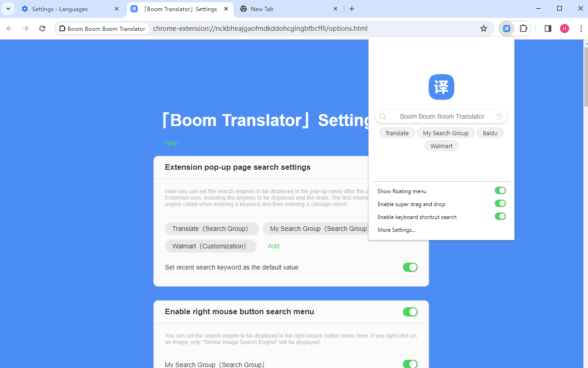Image resolution: width=588 pixels, height=368 pixels.
Task: Focus the popup search input field
Action: point(441,116)
